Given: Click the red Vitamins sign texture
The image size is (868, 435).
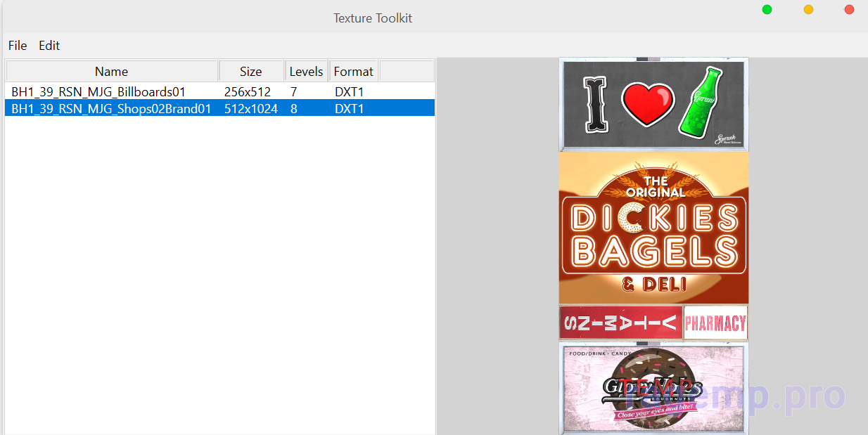Looking at the screenshot, I should click(x=620, y=323).
